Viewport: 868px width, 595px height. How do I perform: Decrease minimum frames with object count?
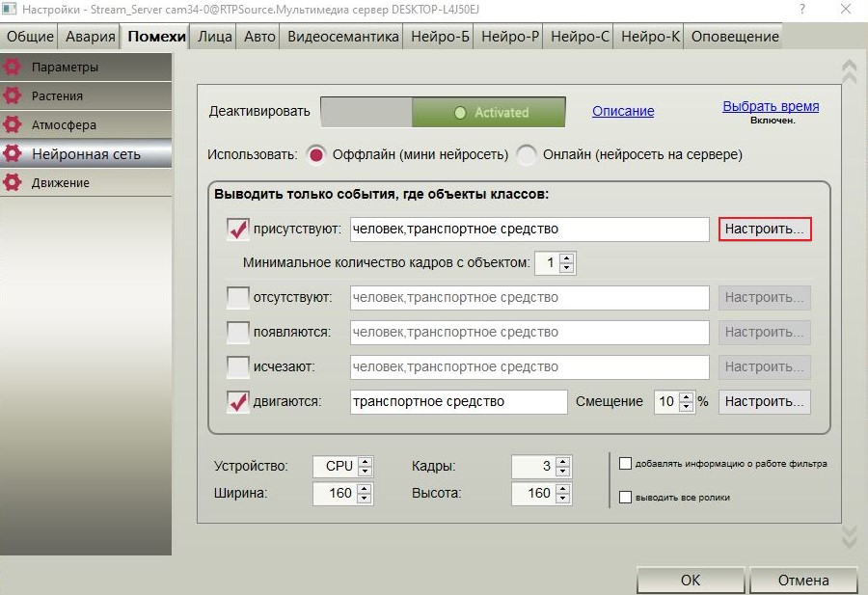point(566,268)
